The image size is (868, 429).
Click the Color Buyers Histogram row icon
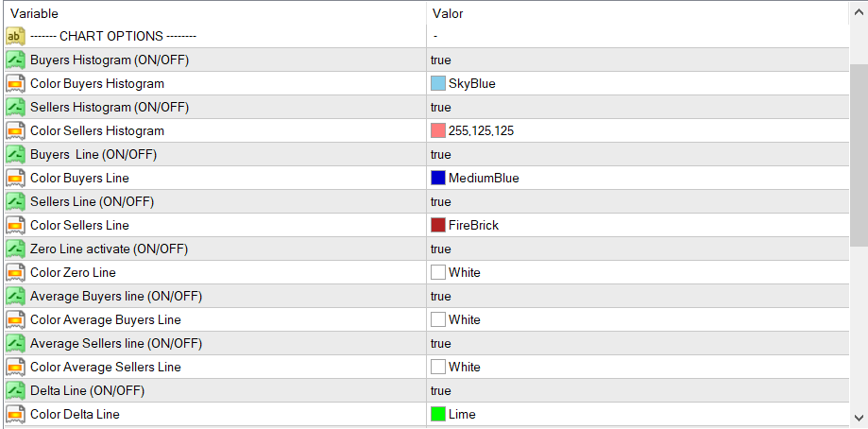tap(15, 83)
